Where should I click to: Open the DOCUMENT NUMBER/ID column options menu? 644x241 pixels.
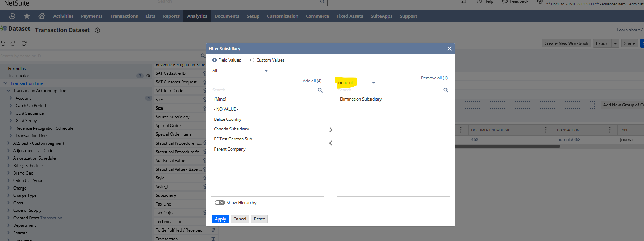pyautogui.click(x=546, y=130)
